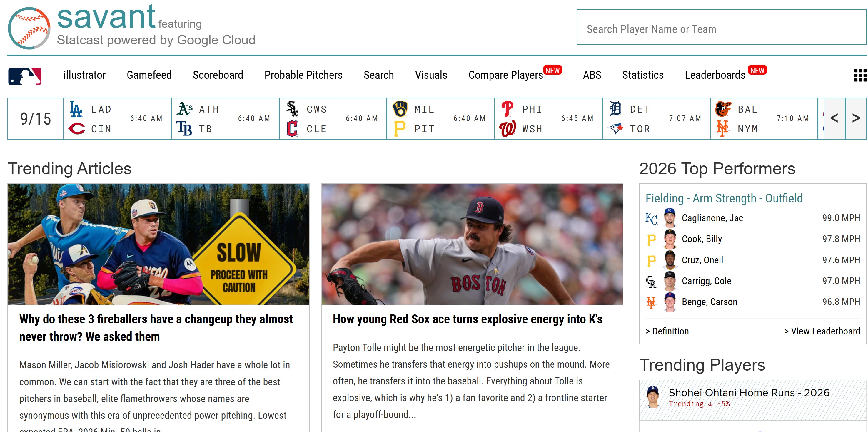Select the BAL vs NYM game
This screenshot has width=868, height=432.
764,119
